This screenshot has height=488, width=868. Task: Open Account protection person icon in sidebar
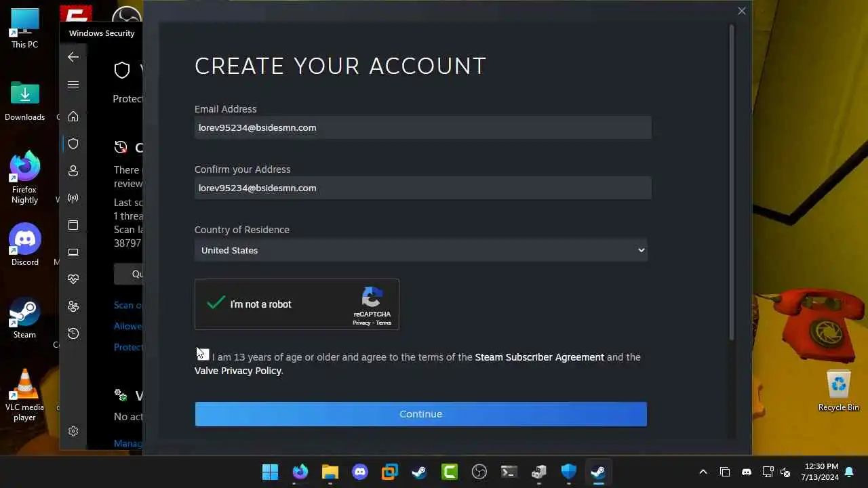click(x=73, y=171)
